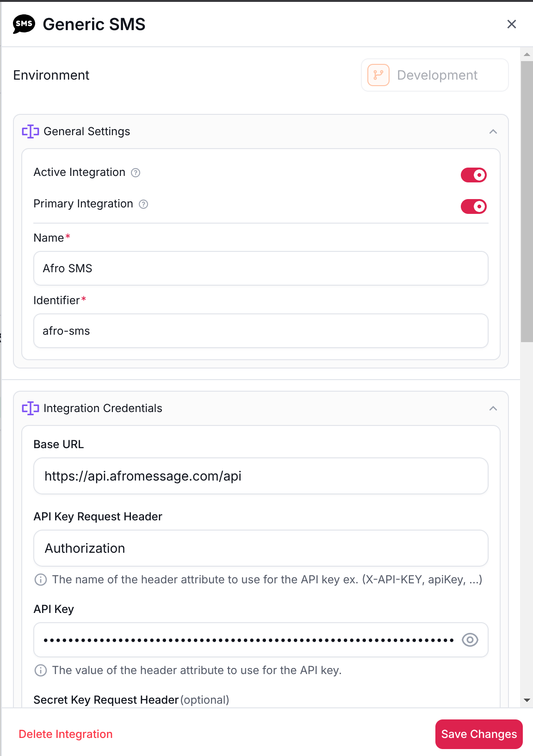
Task: Collapse the Integration Credentials section
Action: (493, 408)
